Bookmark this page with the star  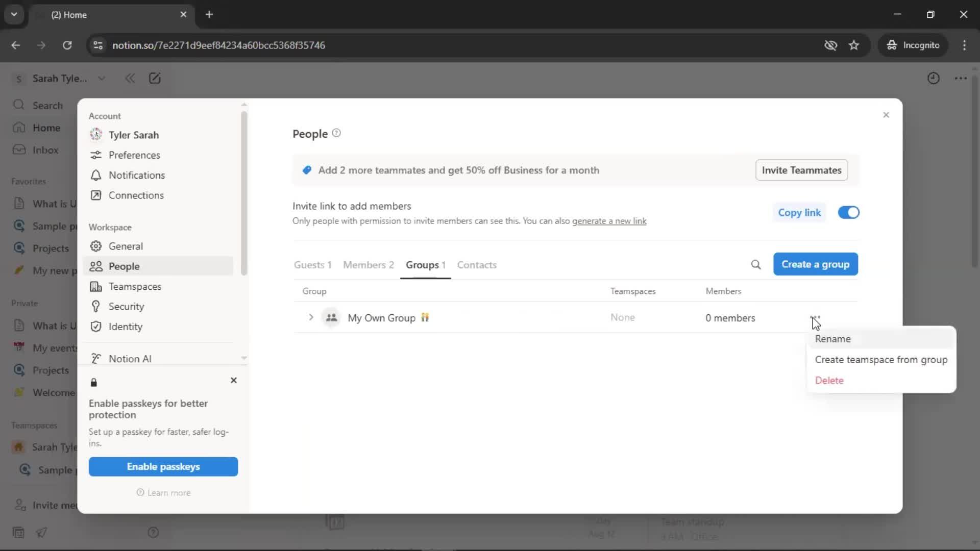coord(854,45)
